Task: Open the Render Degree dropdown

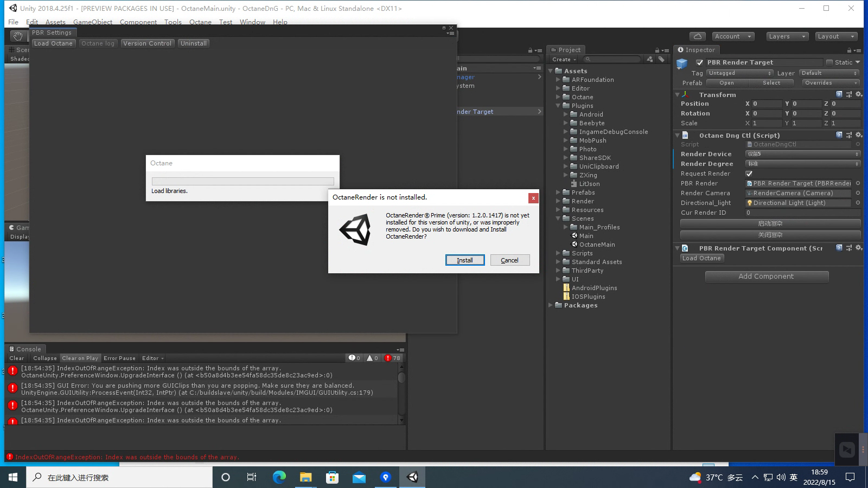Action: point(803,164)
